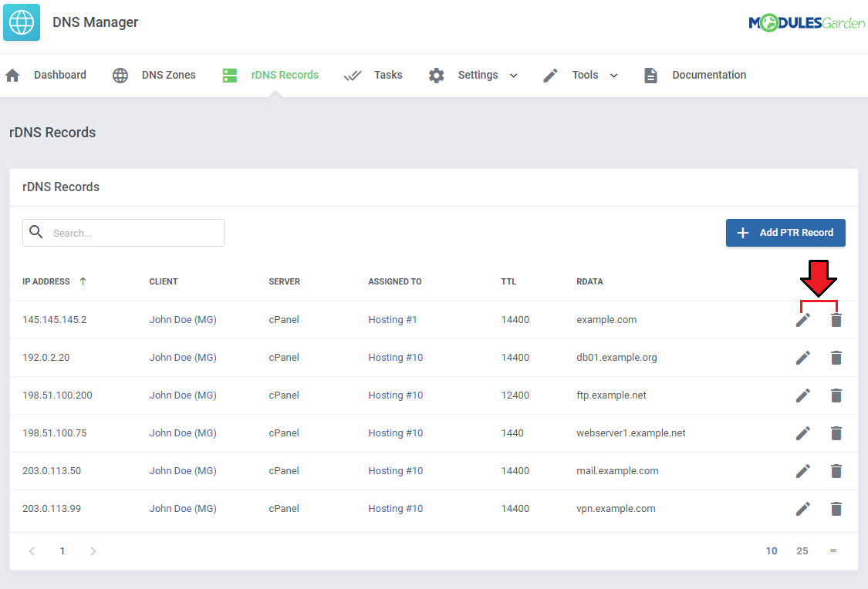The height and width of the screenshot is (589, 868).
Task: Open John Doe (MG) client for 145.145.145.2
Action: (183, 320)
